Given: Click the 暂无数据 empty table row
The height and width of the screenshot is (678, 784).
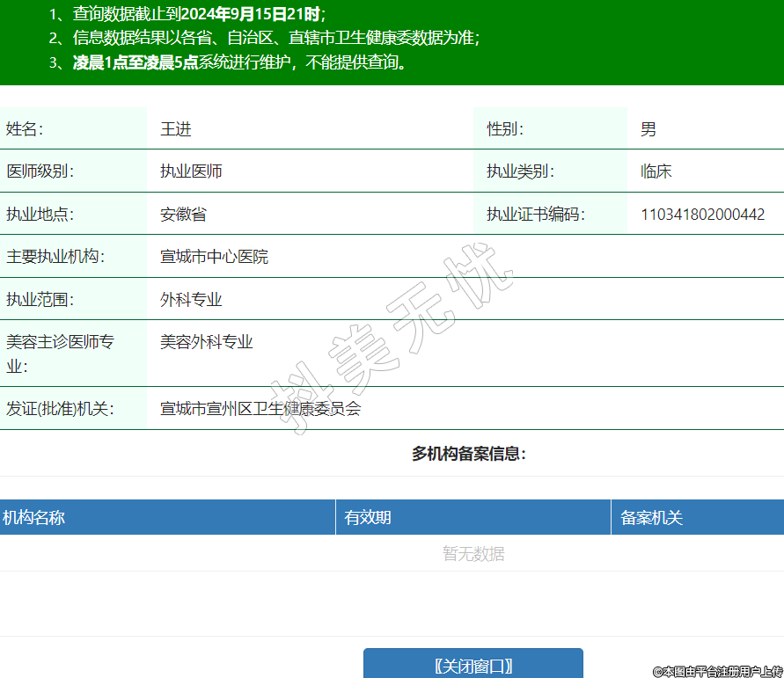Looking at the screenshot, I should pyautogui.click(x=473, y=554).
